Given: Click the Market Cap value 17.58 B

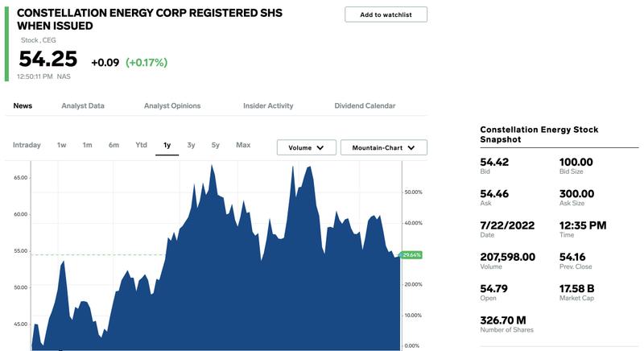Looking at the screenshot, I should coord(576,288).
